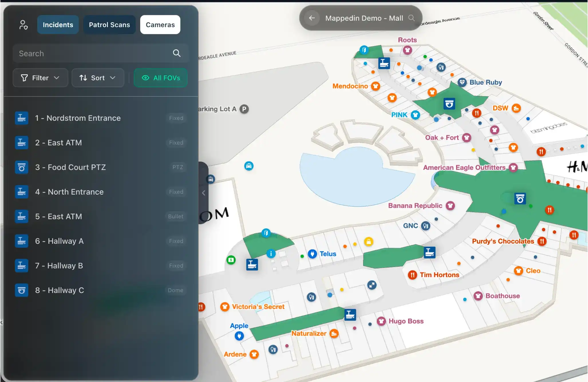
Task: Select camera 3 - Food Court PTZ
Action: point(101,167)
